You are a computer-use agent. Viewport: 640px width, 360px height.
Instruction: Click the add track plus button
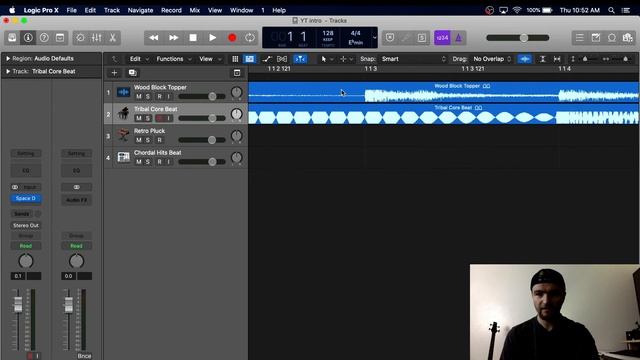[114, 73]
